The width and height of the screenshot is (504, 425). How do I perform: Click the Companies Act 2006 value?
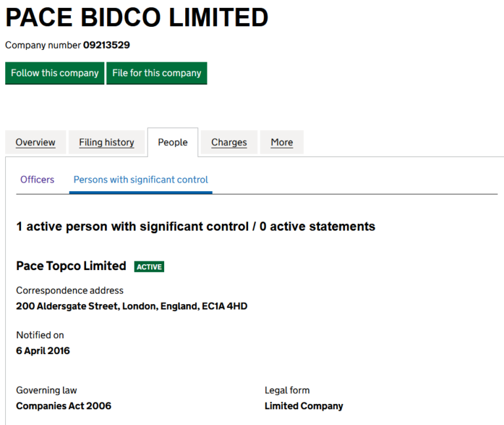[64, 406]
